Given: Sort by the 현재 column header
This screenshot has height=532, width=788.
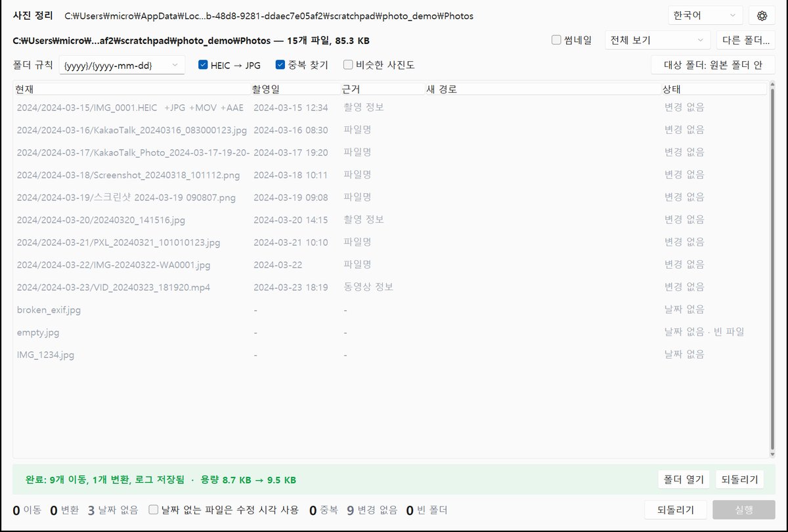Looking at the screenshot, I should coord(132,89).
